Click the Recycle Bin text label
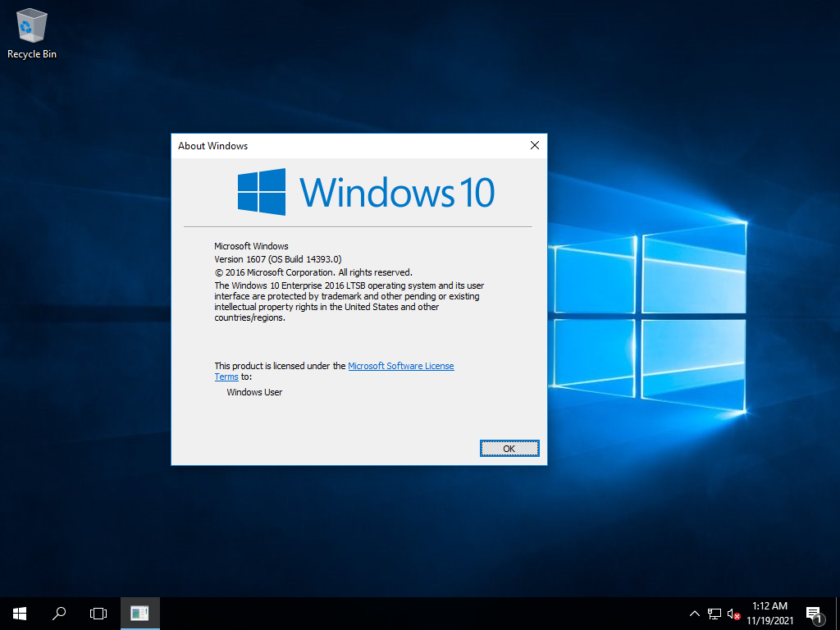Image resolution: width=840 pixels, height=630 pixels. click(32, 54)
